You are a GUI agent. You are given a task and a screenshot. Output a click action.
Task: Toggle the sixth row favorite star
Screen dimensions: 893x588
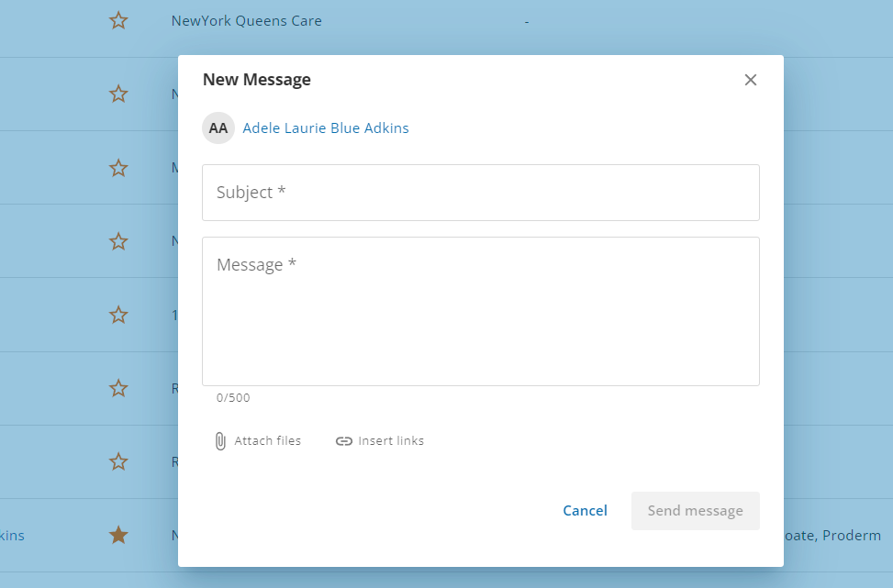(x=118, y=388)
